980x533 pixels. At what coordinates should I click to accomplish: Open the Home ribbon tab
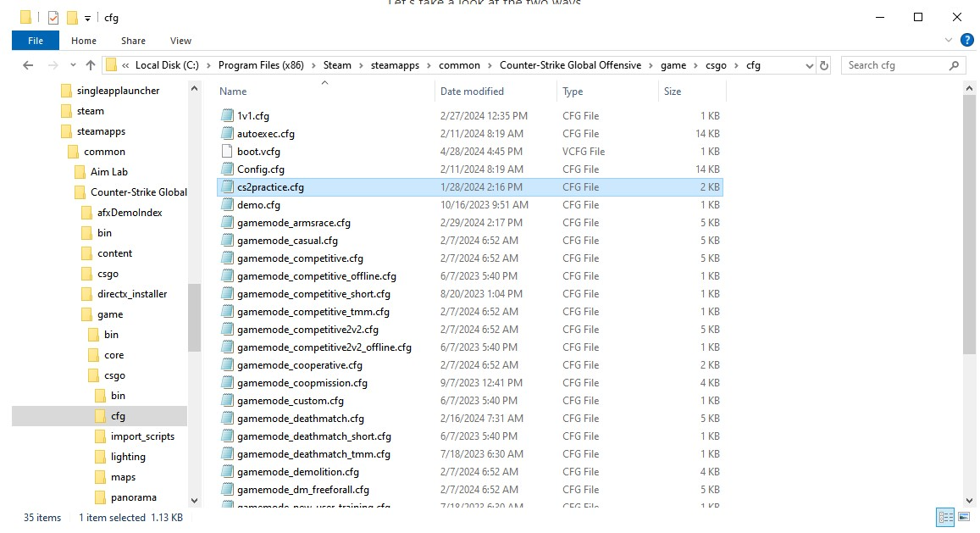pyautogui.click(x=84, y=41)
